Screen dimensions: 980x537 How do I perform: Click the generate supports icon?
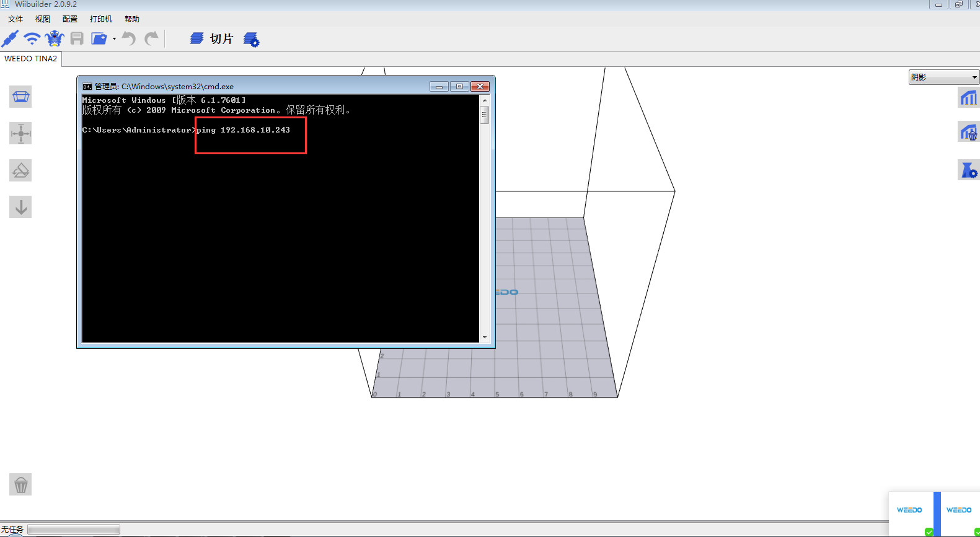pyautogui.click(x=968, y=97)
